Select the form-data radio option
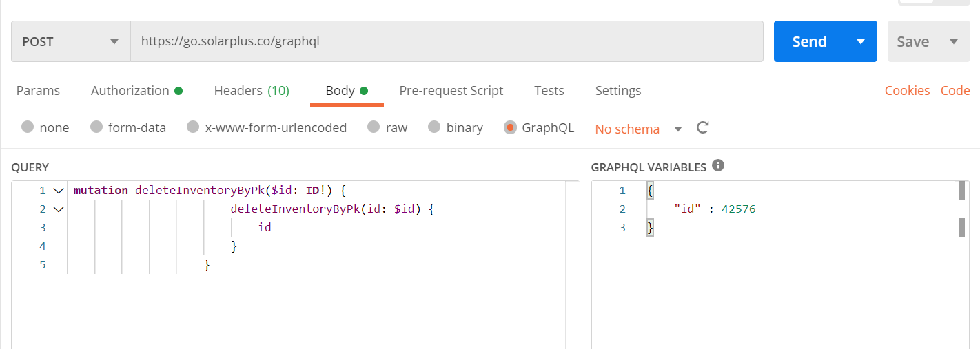980x349 pixels. (96, 127)
